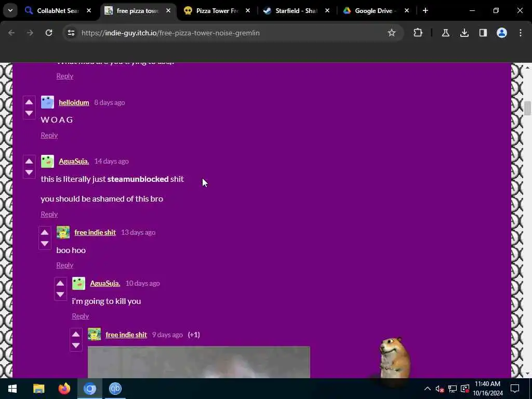
Task: View site information icon in address bar
Action: (71, 33)
